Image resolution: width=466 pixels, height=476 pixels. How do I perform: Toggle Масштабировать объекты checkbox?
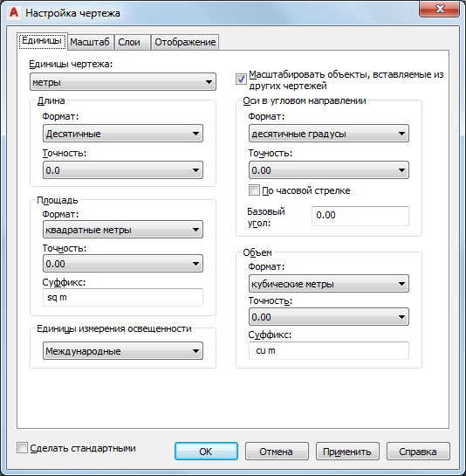tap(241, 79)
